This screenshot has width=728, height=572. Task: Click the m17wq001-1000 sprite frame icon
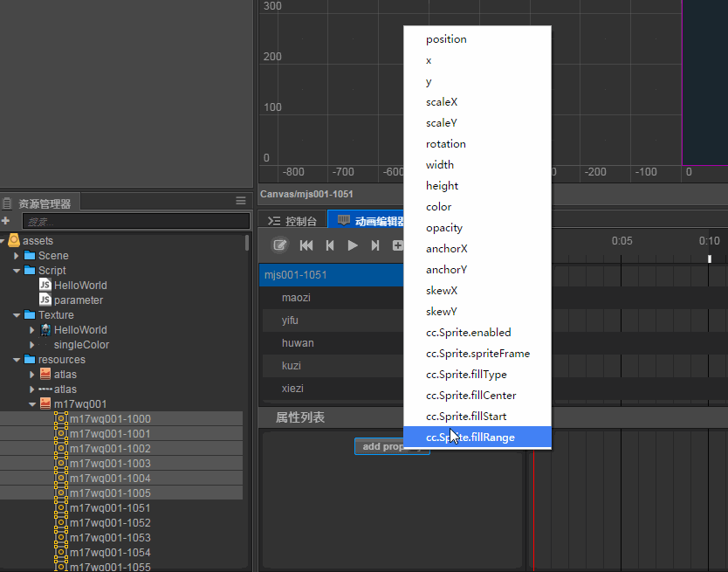61,418
